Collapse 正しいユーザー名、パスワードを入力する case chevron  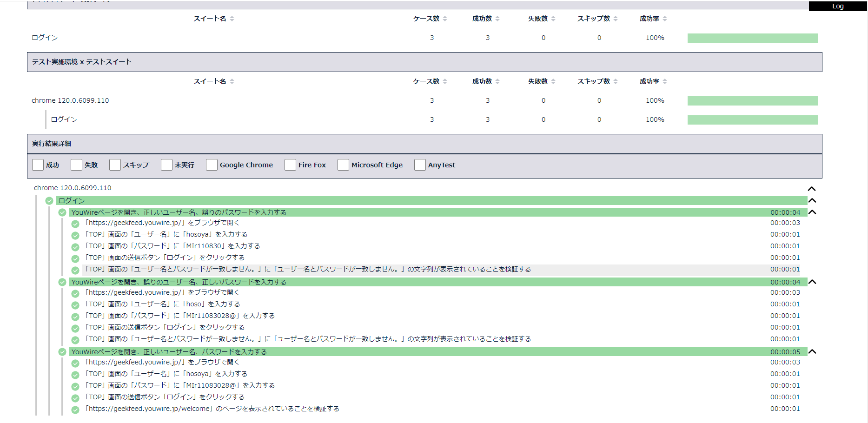click(812, 351)
